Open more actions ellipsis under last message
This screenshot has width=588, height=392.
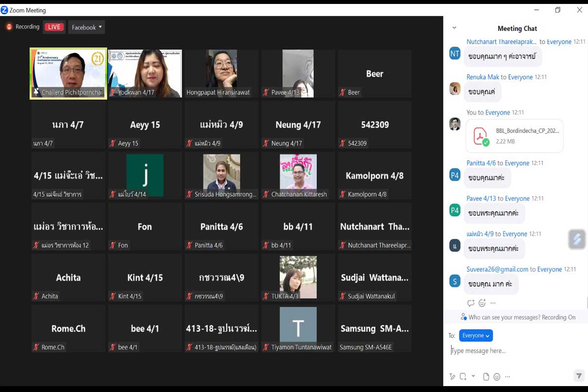pos(493,303)
